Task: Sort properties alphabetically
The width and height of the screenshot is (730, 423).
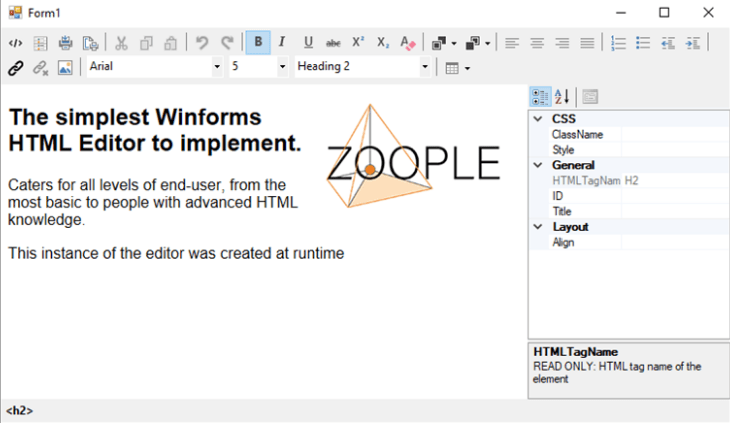Action: (562, 97)
